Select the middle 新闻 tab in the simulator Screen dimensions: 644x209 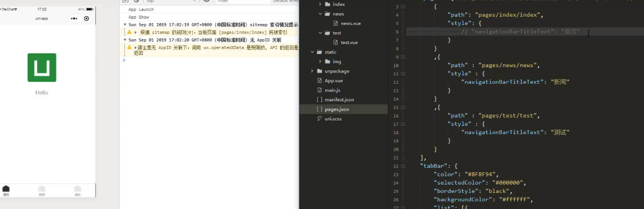(42, 191)
